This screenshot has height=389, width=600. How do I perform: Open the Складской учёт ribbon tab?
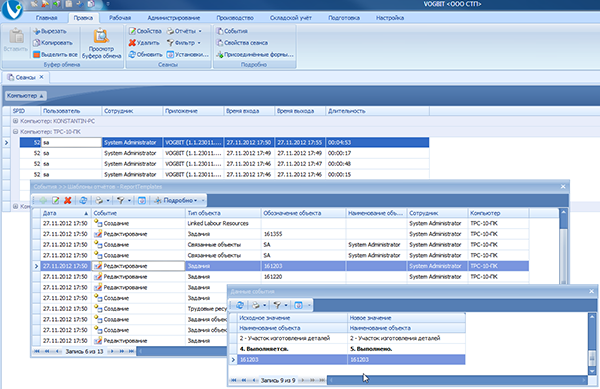[291, 18]
